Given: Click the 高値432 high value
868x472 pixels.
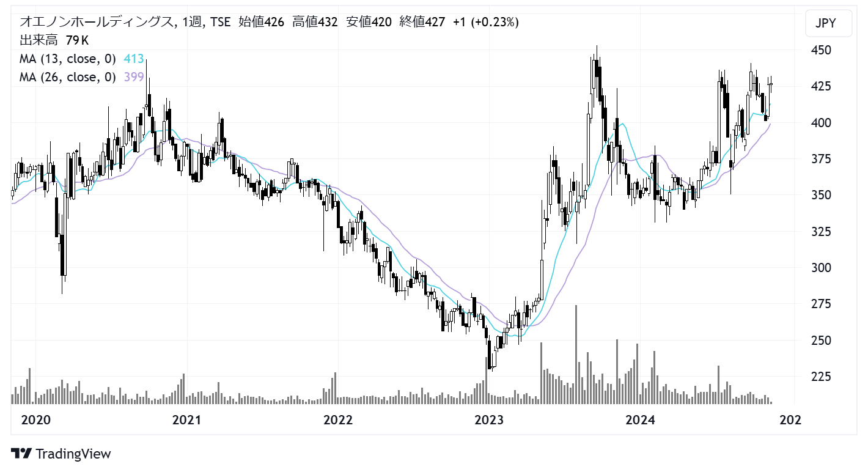Looking at the screenshot, I should click(x=315, y=22).
